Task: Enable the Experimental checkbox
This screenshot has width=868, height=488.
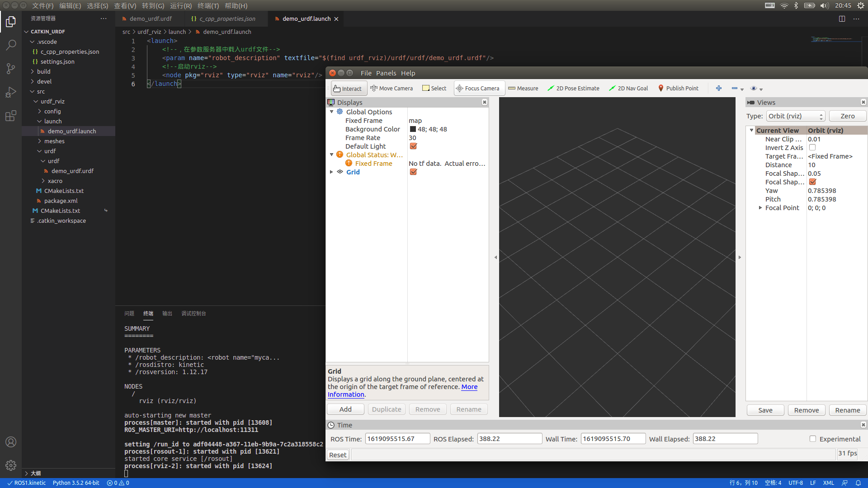Action: click(813, 439)
